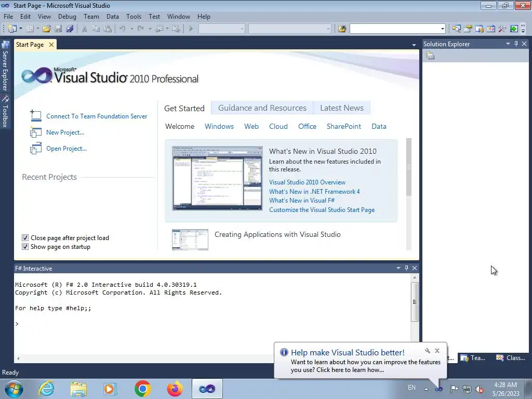Open Customize the Visual Studio Start Page link

(322, 210)
